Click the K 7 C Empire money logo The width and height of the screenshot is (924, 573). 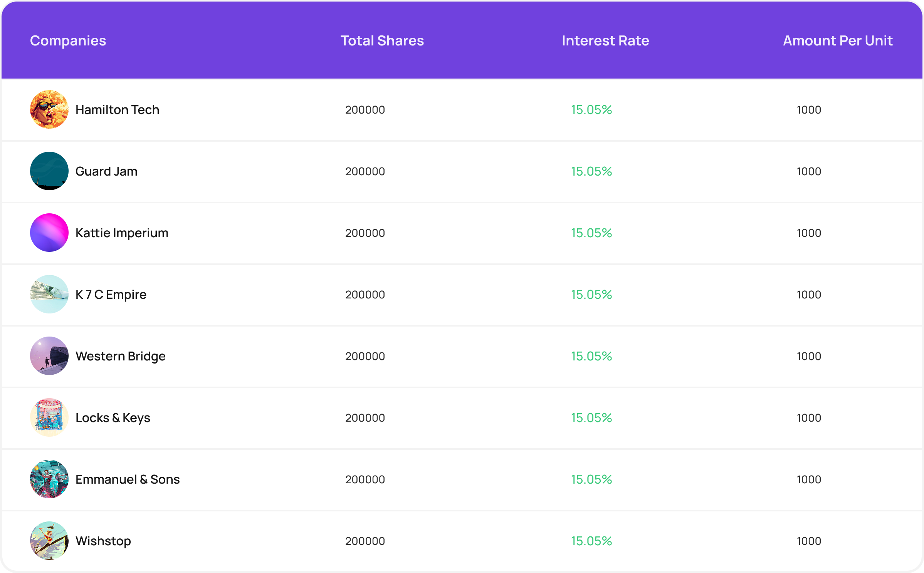point(49,294)
